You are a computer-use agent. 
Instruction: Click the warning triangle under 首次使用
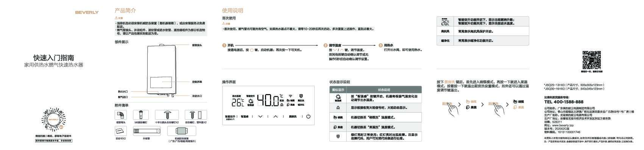tap(224, 23)
